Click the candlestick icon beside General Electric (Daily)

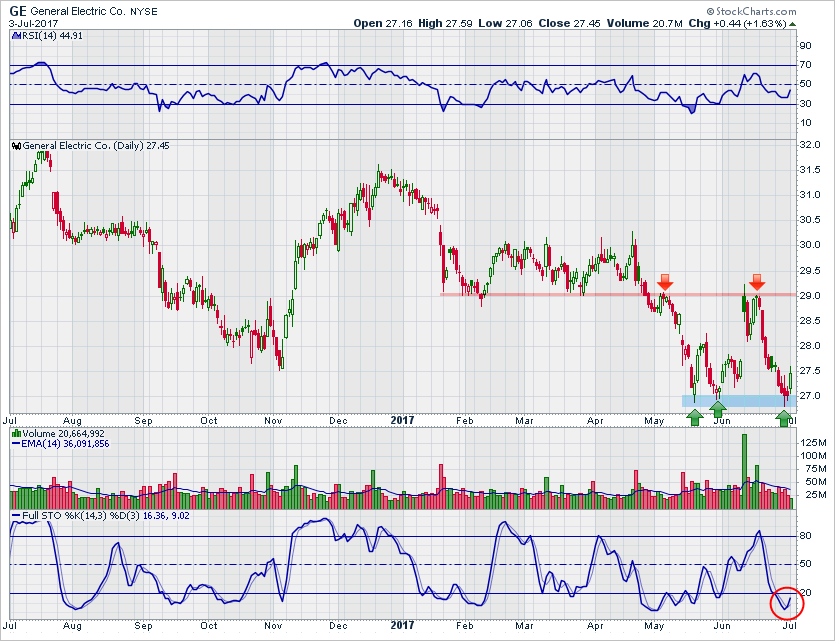pos(17,146)
